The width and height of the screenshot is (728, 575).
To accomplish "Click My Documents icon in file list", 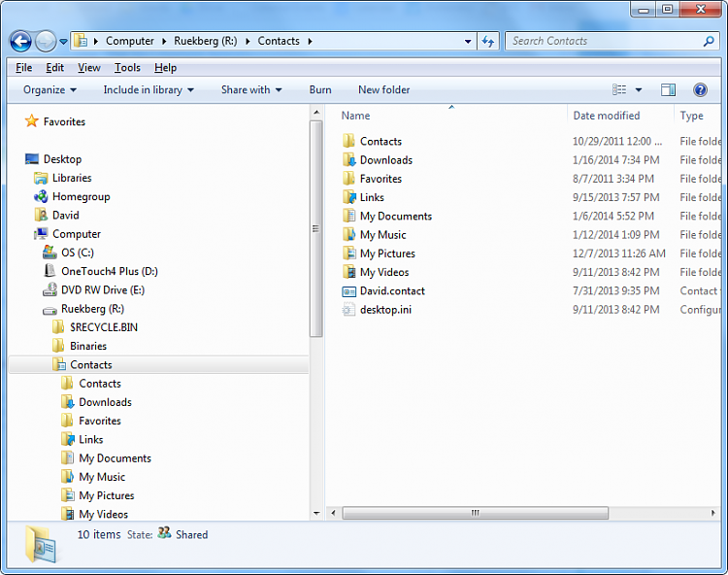I will click(348, 216).
